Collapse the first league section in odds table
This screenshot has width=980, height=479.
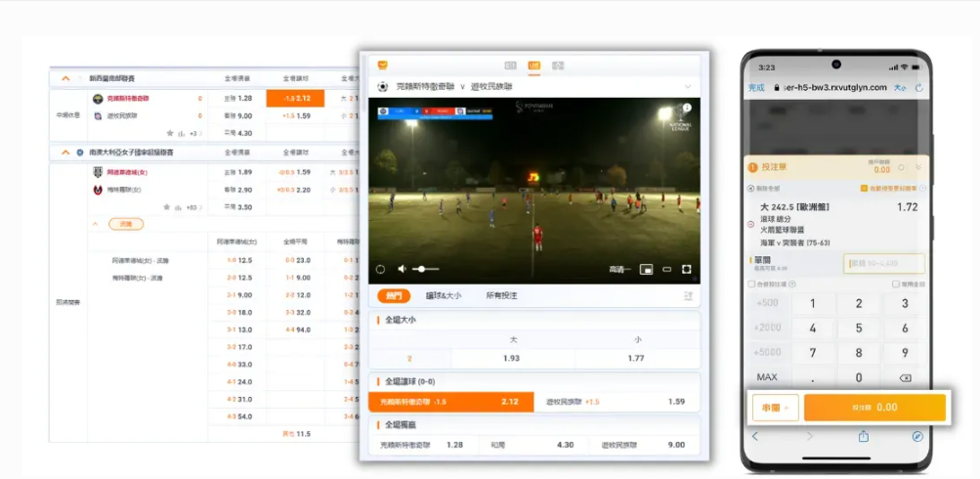coord(65,77)
